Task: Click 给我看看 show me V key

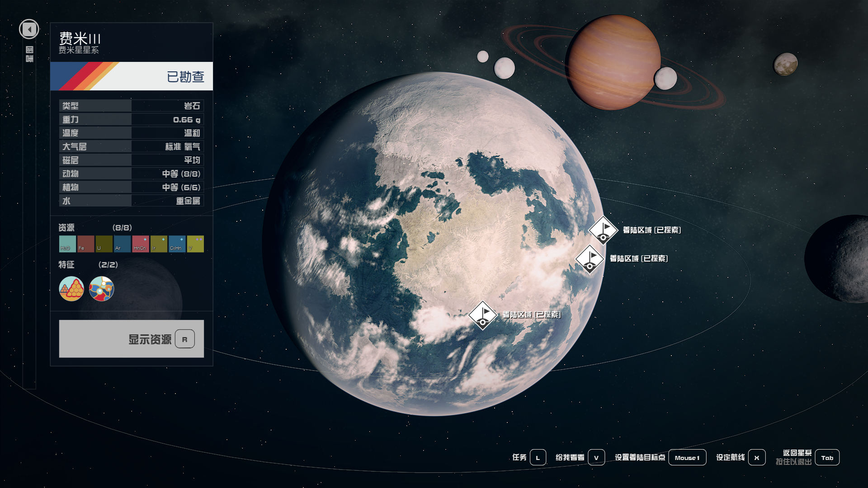Action: pyautogui.click(x=580, y=457)
